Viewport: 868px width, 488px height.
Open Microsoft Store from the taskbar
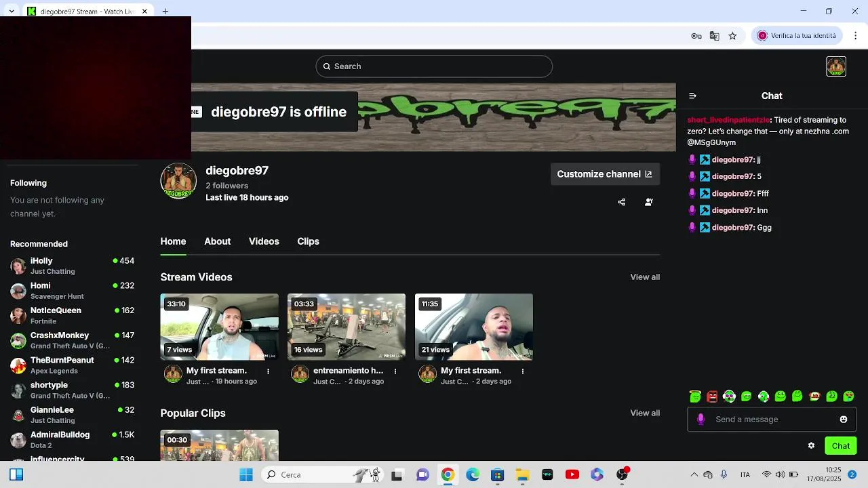click(498, 475)
